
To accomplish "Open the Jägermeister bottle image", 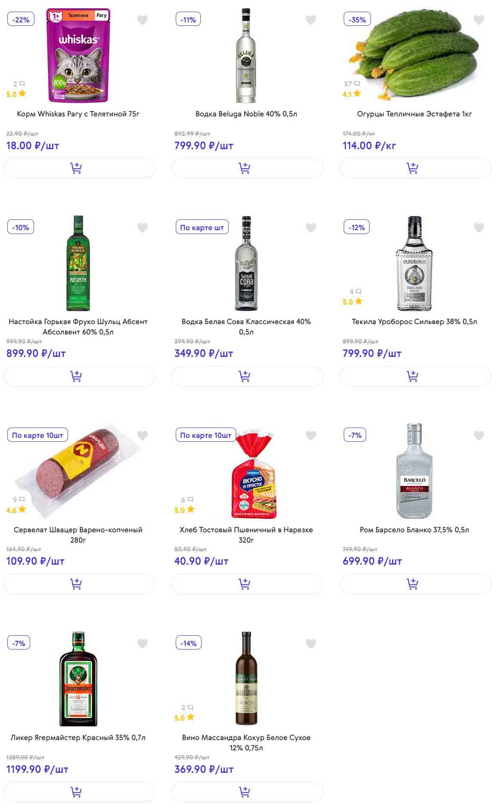I will (x=78, y=679).
